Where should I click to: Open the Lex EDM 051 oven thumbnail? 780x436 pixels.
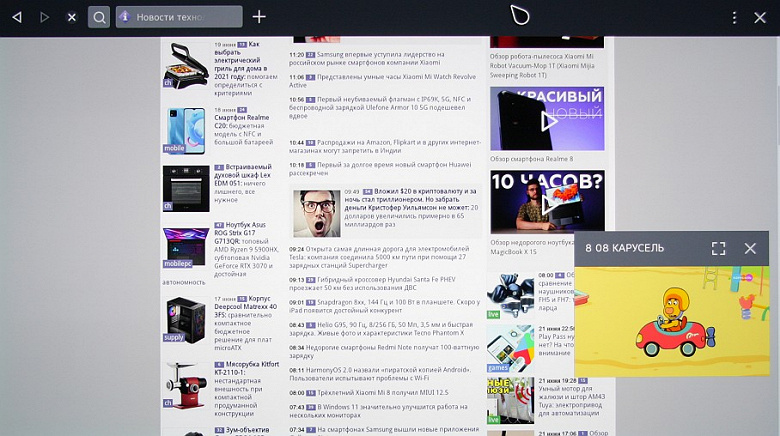pyautogui.click(x=186, y=189)
